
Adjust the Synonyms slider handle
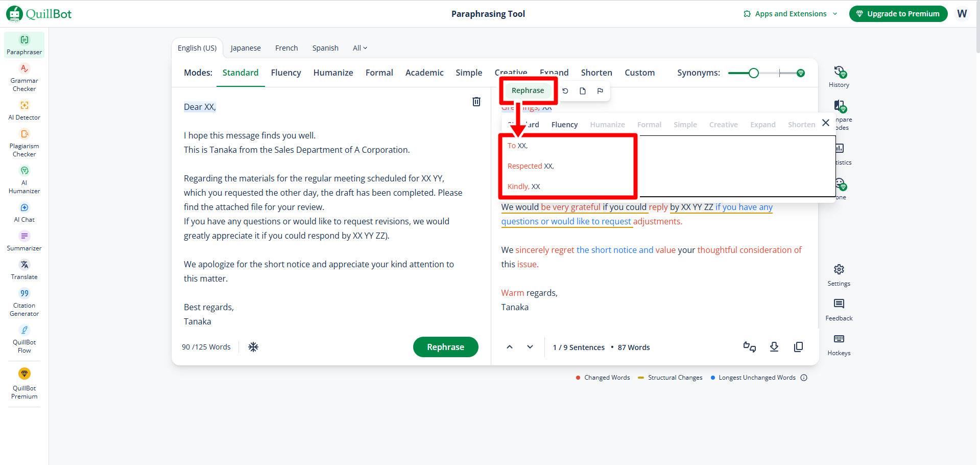click(753, 73)
